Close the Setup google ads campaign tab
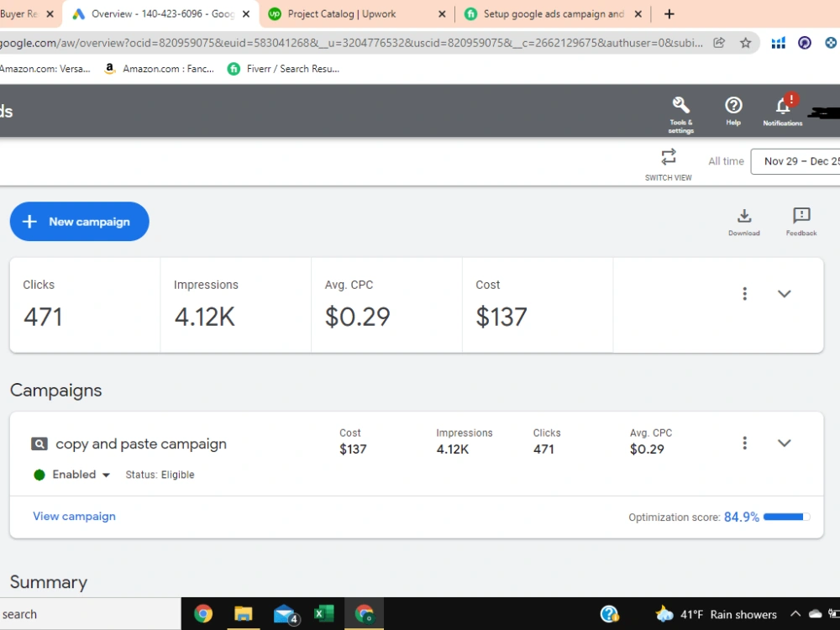The image size is (840, 630). 638,14
